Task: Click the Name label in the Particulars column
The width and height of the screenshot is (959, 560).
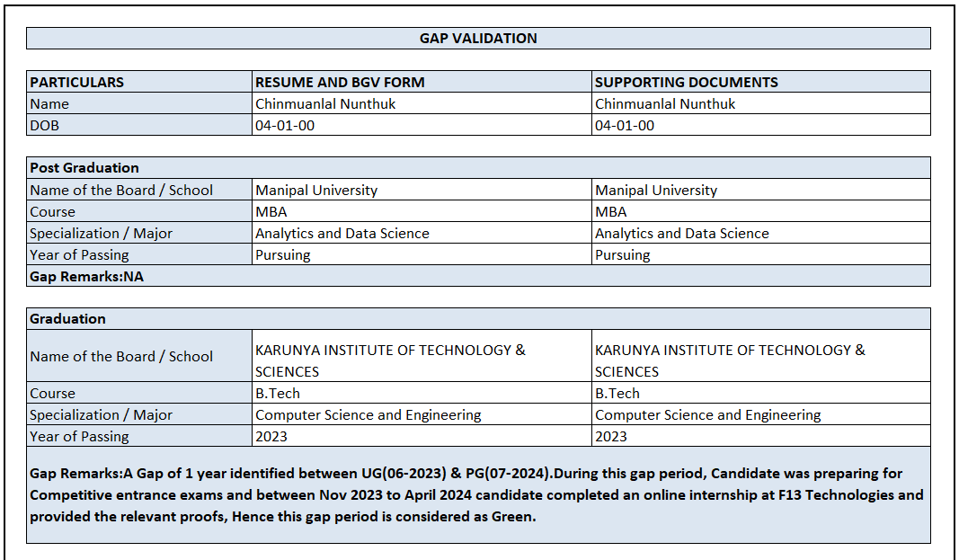Action: click(x=49, y=103)
